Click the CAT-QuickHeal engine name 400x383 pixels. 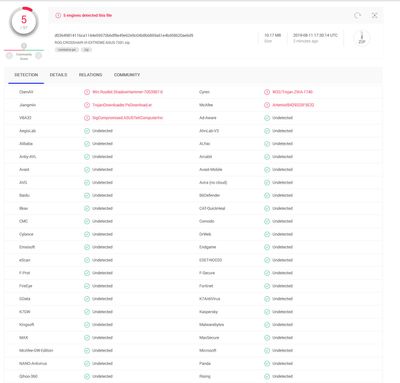coord(212,208)
